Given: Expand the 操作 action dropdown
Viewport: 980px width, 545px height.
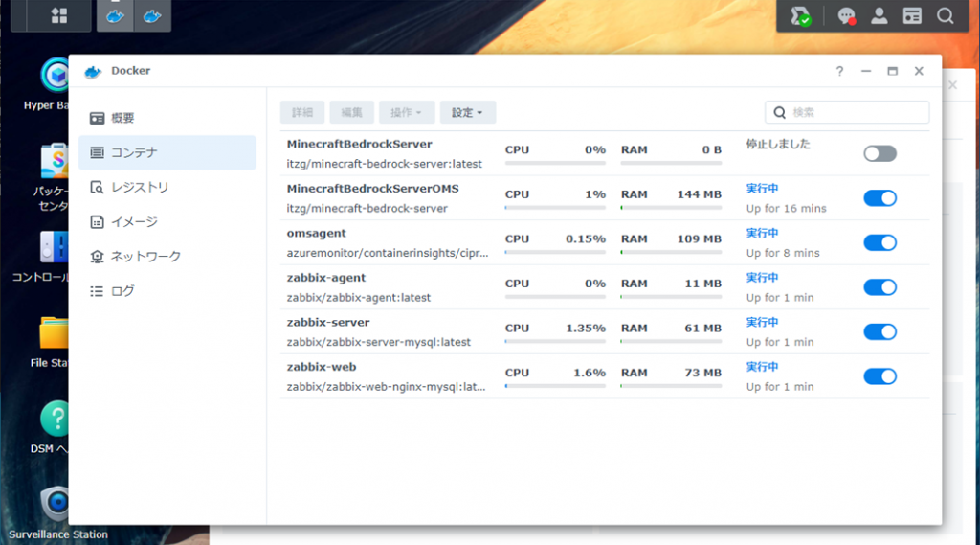Looking at the screenshot, I should point(406,113).
